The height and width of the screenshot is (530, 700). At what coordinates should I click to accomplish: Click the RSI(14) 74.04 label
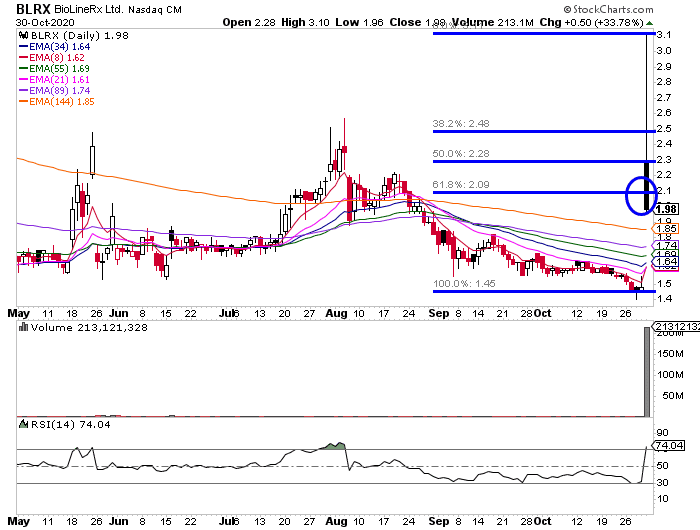[x=71, y=425]
